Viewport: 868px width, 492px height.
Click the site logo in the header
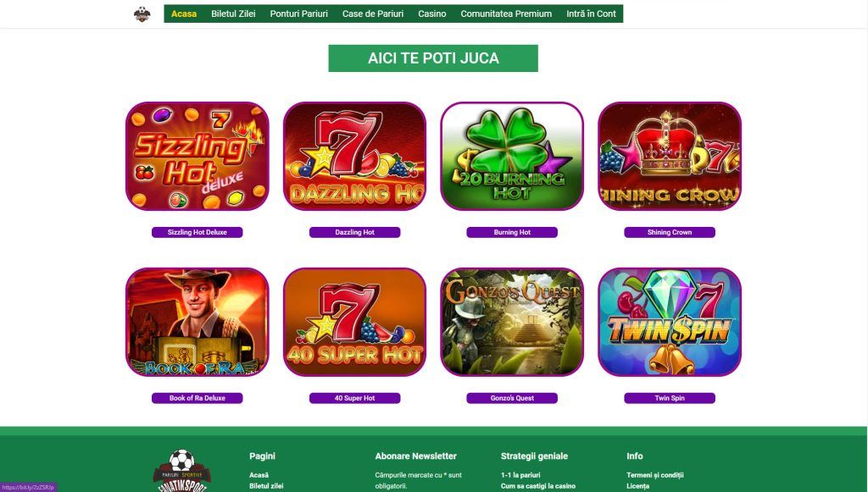[x=142, y=14]
